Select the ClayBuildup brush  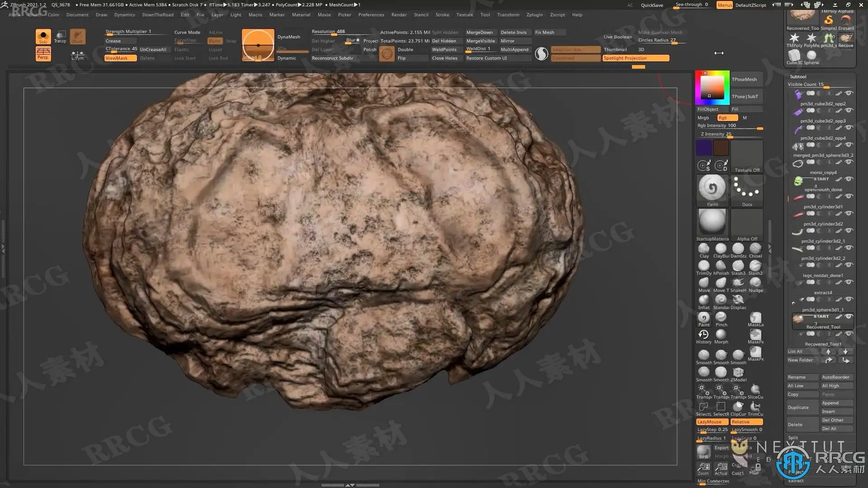tap(721, 250)
